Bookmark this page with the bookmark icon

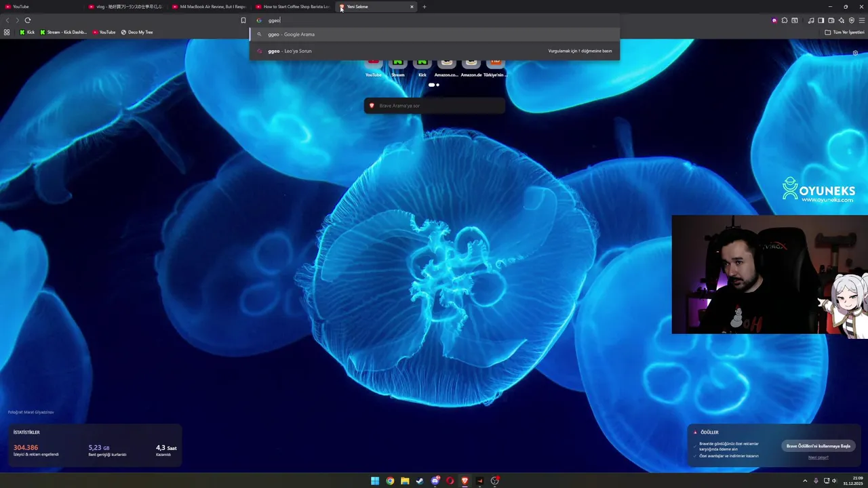point(243,20)
